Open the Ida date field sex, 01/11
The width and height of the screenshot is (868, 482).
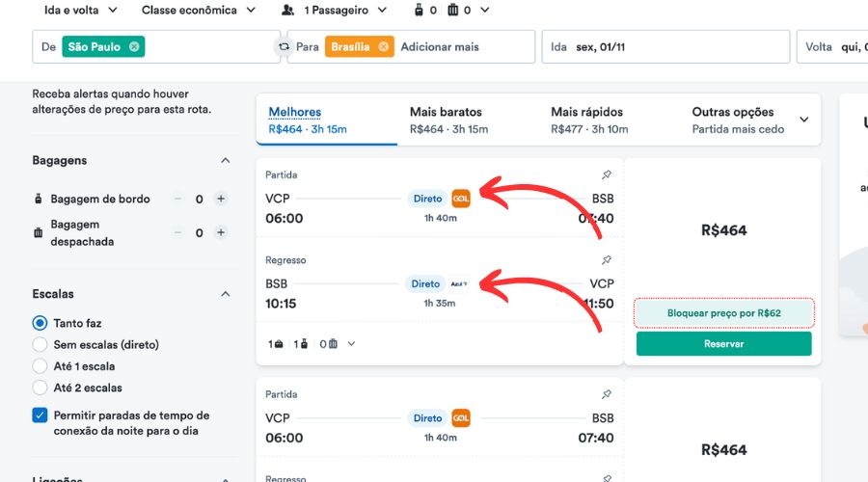click(665, 47)
